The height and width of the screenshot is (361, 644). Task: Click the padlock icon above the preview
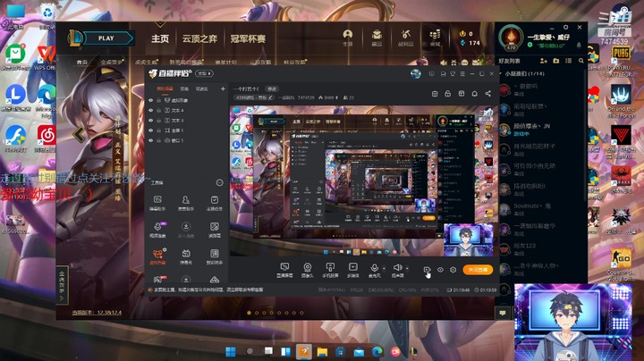point(448,94)
